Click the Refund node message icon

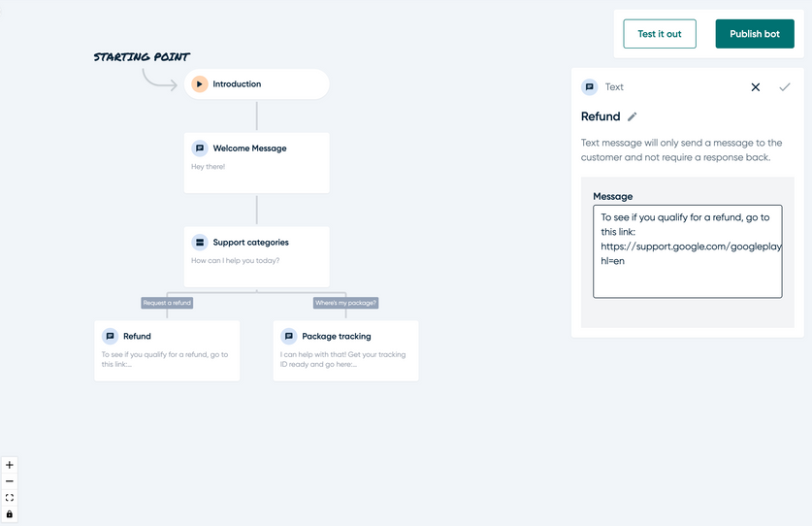(x=110, y=336)
